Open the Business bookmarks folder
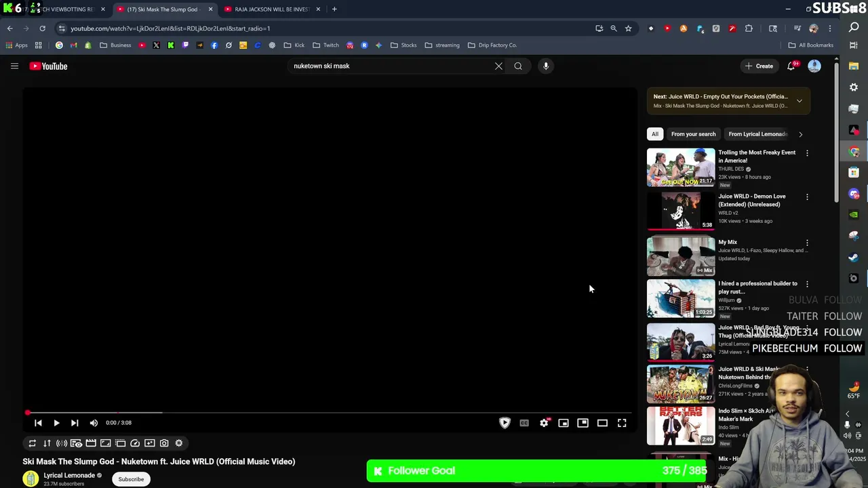The height and width of the screenshot is (488, 868). pos(115,45)
